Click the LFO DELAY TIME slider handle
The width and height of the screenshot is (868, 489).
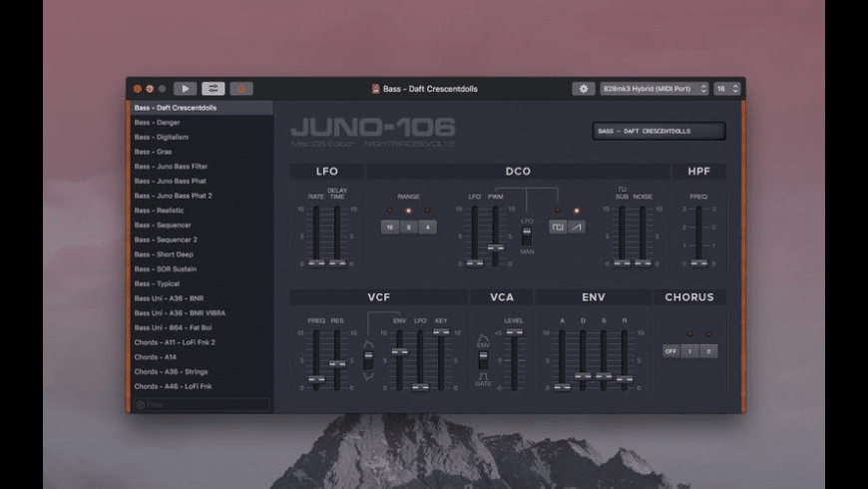pos(337,263)
